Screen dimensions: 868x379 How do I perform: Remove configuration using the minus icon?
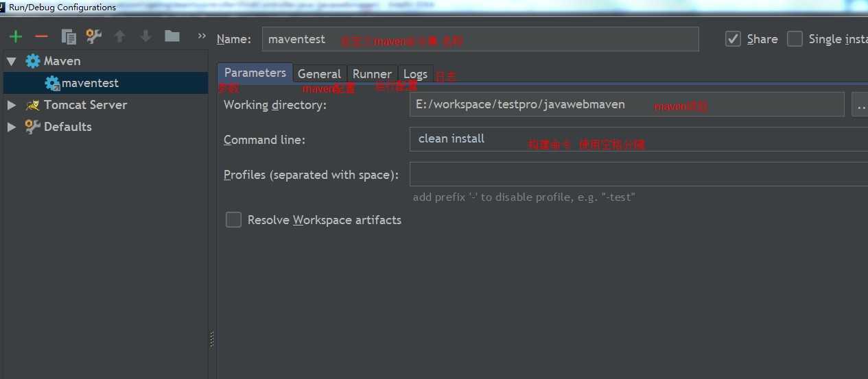(41, 36)
